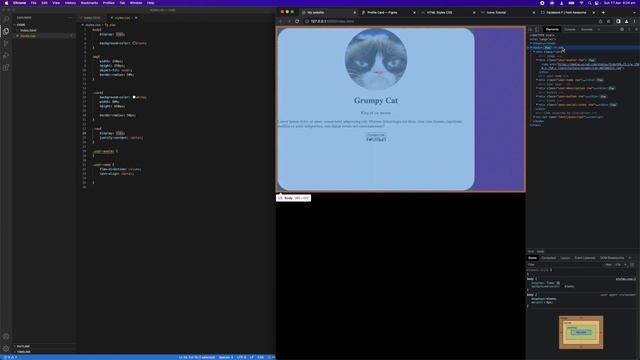Viewport: 640px width, 360px height.
Task: Open the Extensions view icon
Action: [x=6, y=67]
